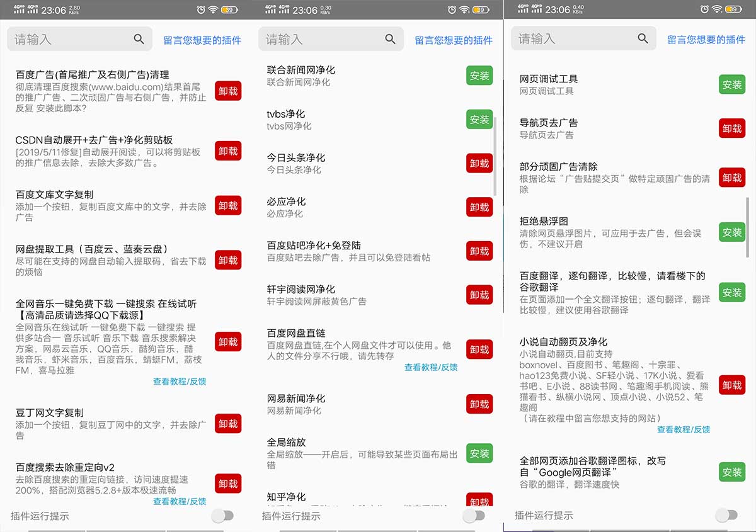Uninstall 小说自动翻页及净化 plugin
756x532 pixels.
click(x=732, y=385)
